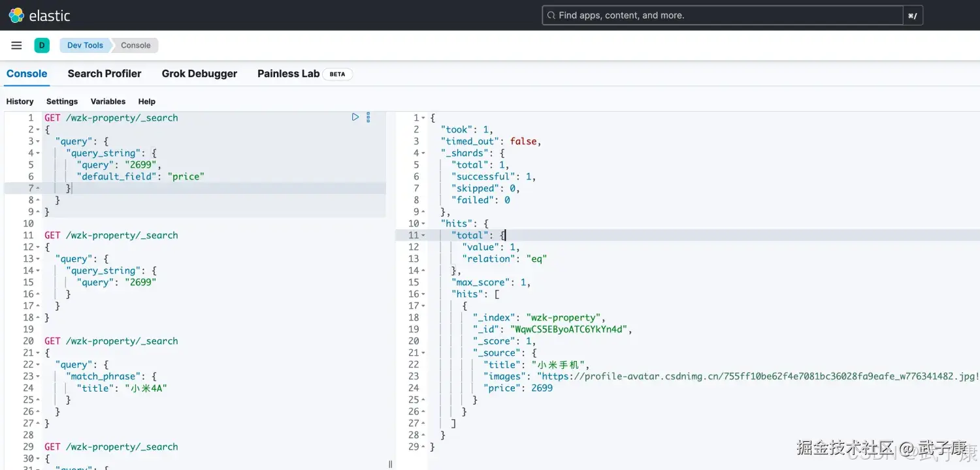980x470 pixels.
Task: Click the pane resize handle between editors
Action: tap(390, 463)
